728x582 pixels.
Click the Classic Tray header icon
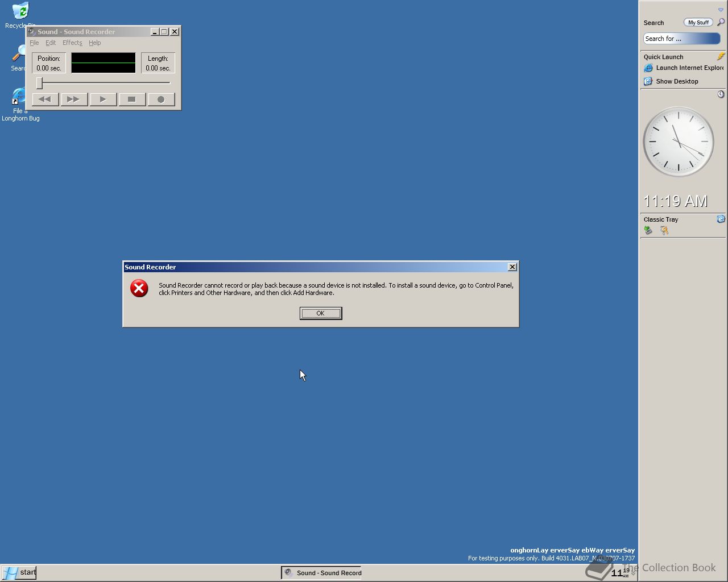click(721, 219)
